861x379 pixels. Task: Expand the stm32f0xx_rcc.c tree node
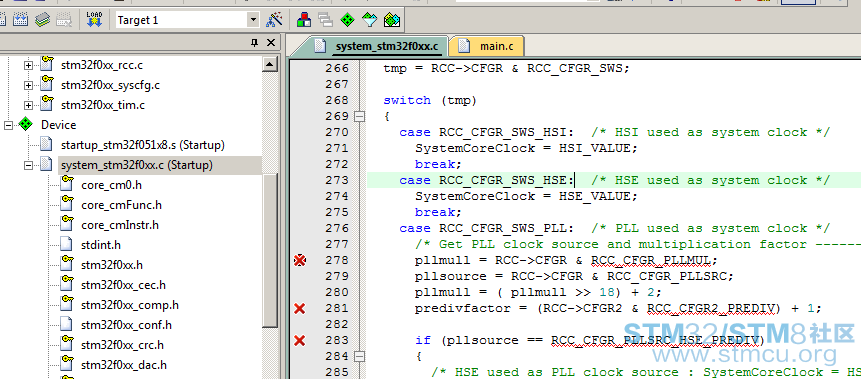tap(29, 65)
